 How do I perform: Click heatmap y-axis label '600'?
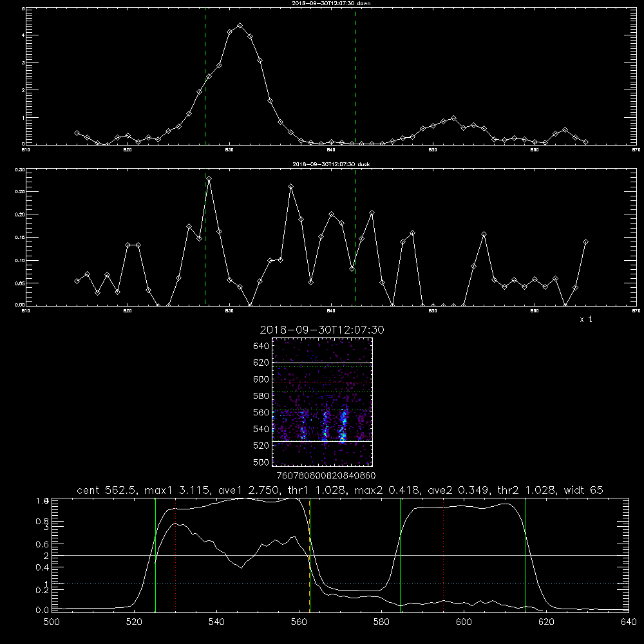(x=261, y=379)
